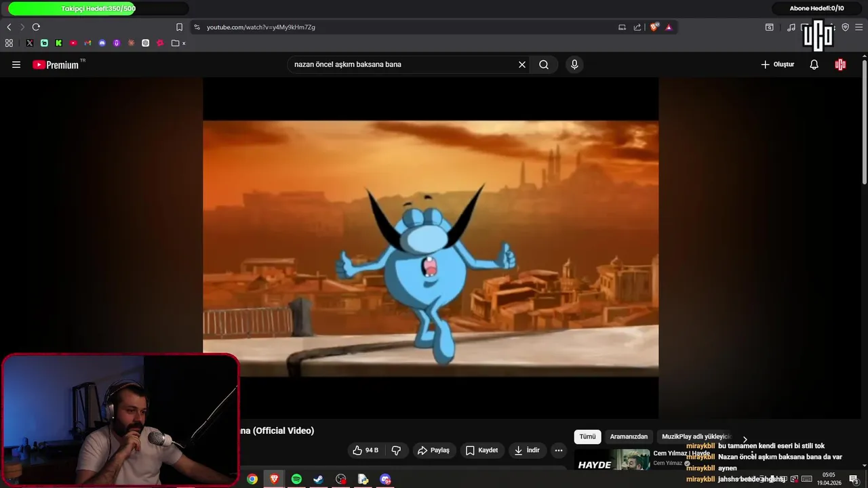Open site settings icon beside the URL

pos(197,27)
